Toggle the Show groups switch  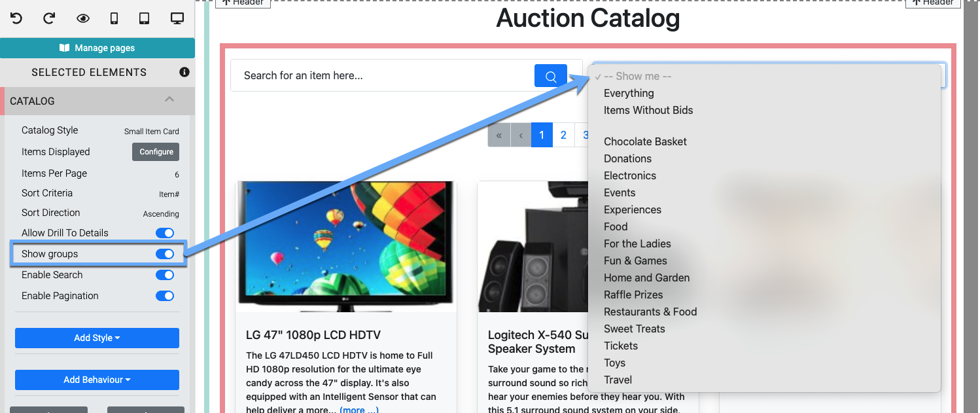(165, 254)
